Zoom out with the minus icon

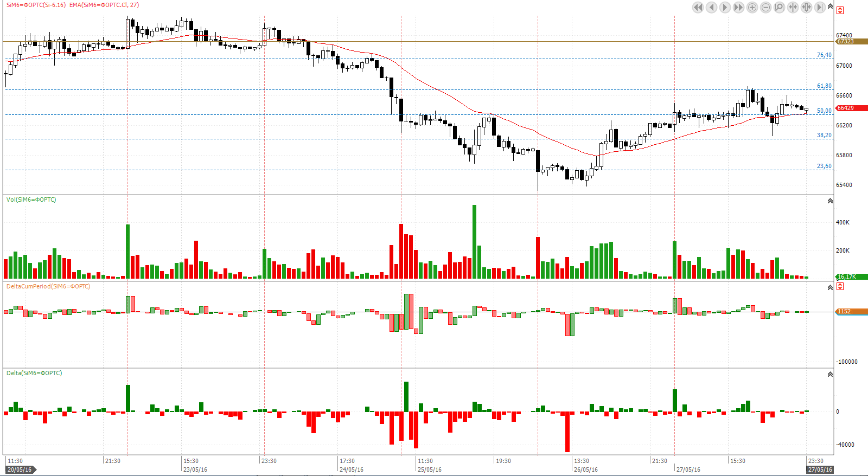[765, 7]
